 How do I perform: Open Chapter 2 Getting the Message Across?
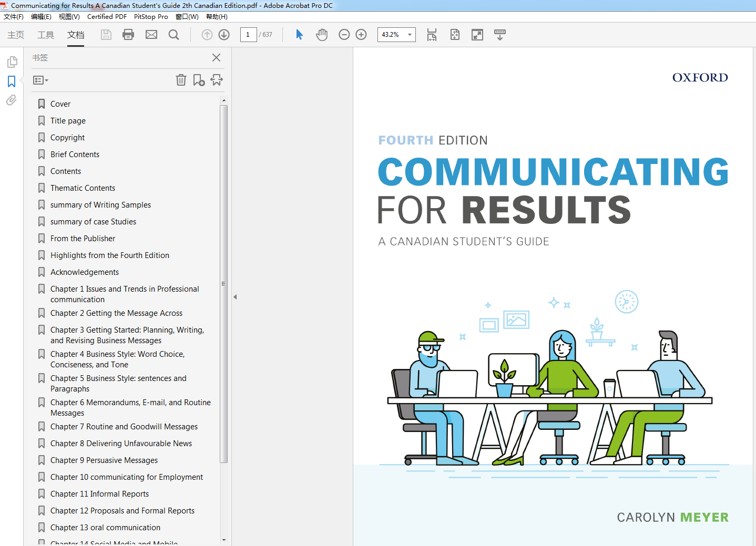[116, 313]
